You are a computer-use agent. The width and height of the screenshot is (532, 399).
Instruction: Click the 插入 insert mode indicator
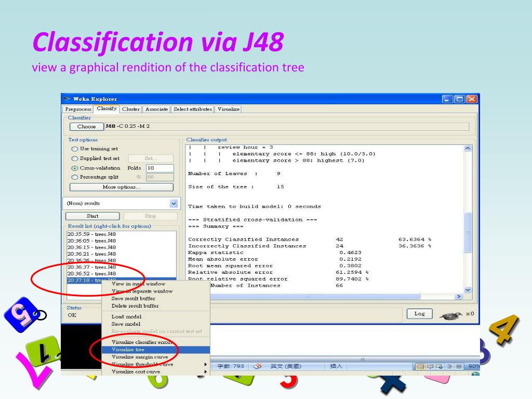click(x=336, y=366)
